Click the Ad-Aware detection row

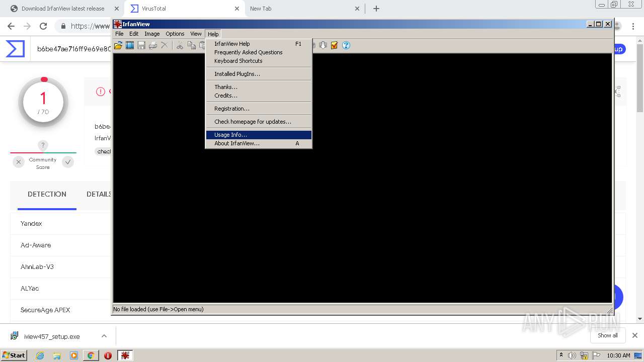click(60, 245)
